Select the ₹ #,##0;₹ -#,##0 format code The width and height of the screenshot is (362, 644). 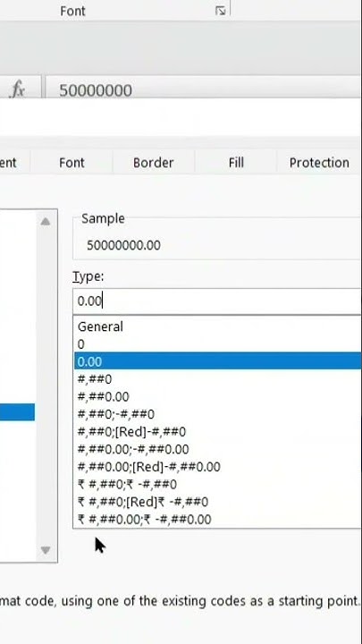pyautogui.click(x=217, y=484)
